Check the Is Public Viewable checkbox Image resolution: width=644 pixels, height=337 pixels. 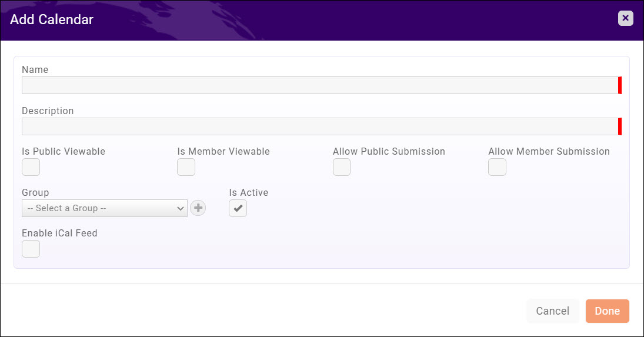pos(31,167)
